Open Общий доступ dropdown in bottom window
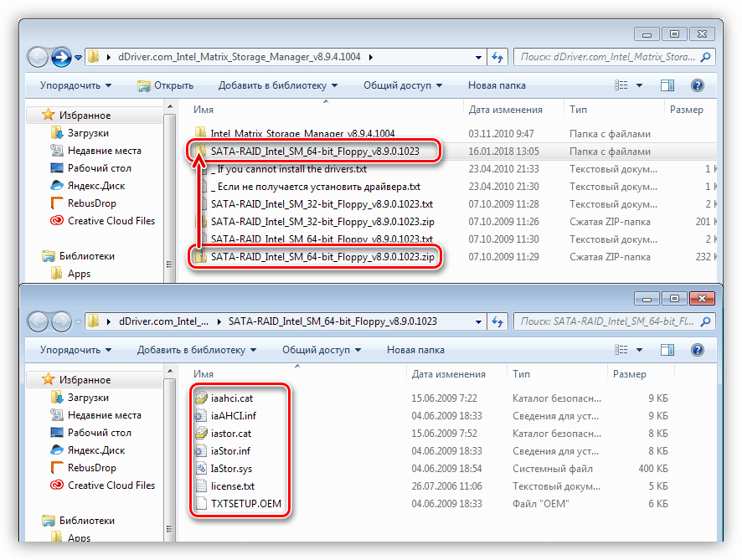Screen dimensions: 742x560 [322, 350]
